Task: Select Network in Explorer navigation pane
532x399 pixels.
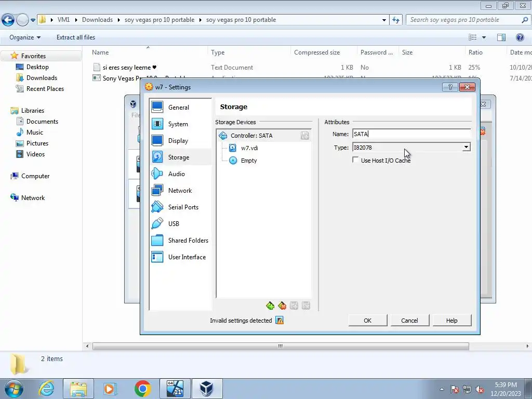Action: pos(33,197)
